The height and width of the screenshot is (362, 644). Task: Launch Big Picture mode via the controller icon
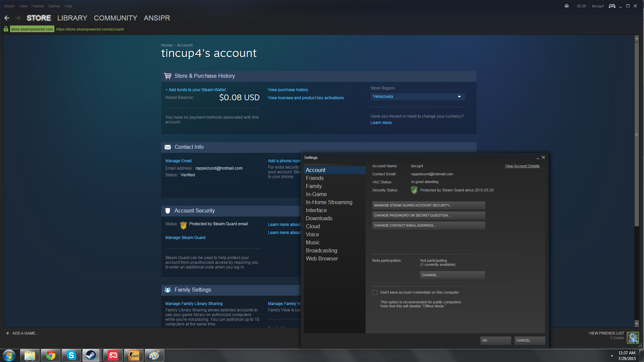coord(612,6)
